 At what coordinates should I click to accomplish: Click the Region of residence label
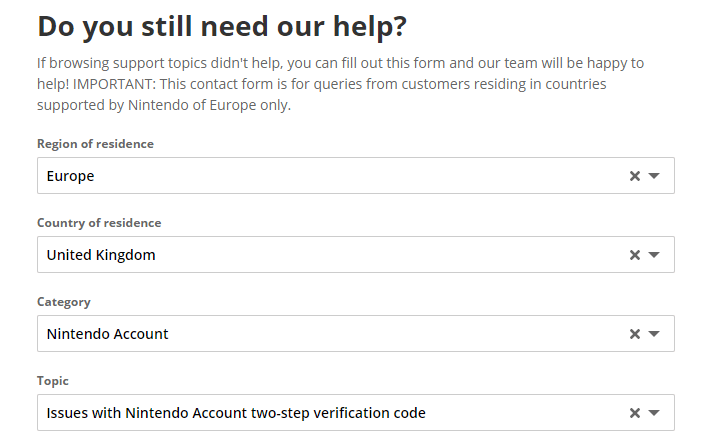95,144
